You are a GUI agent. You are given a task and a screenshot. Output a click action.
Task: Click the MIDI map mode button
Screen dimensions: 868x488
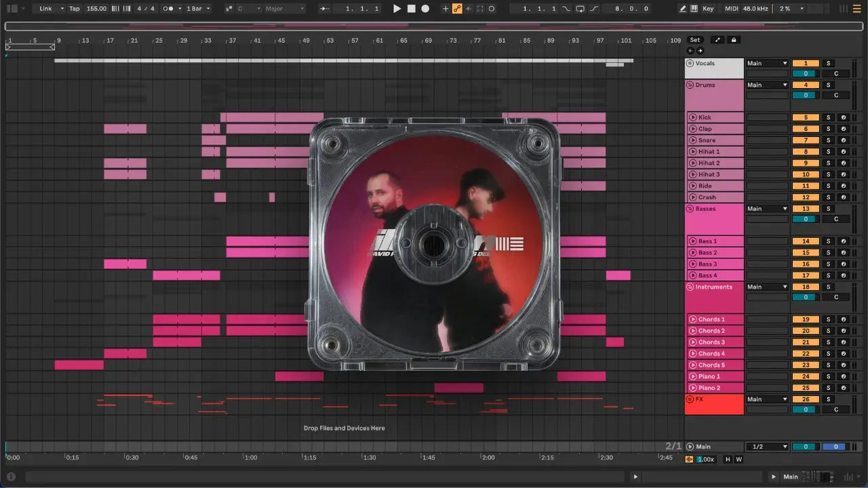click(731, 9)
